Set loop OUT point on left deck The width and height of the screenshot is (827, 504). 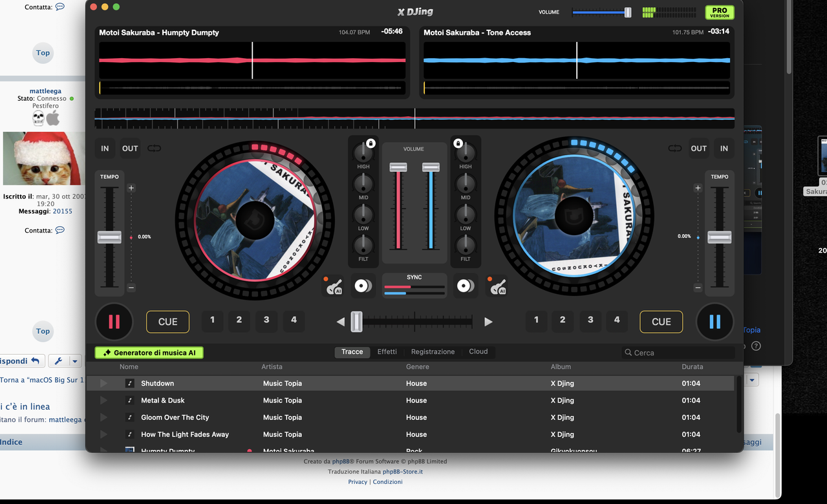(130, 149)
